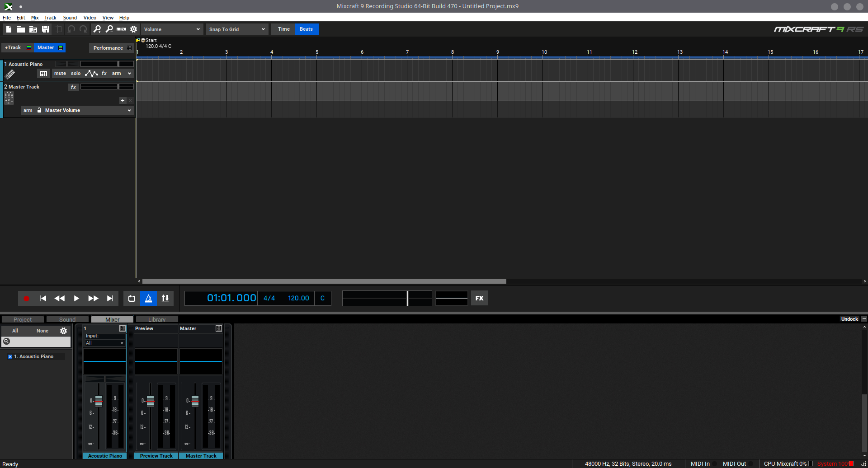Click Acoustic Piano mixer volume fader
The width and height of the screenshot is (868, 468).
pos(99,401)
